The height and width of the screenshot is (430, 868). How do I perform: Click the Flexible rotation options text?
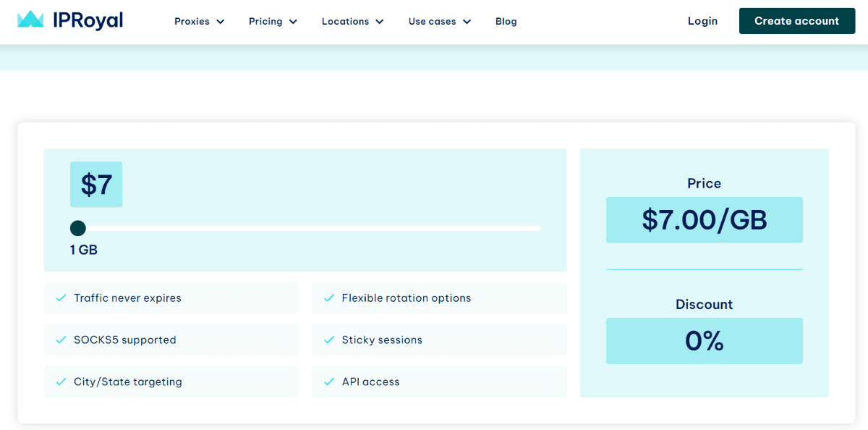point(407,298)
